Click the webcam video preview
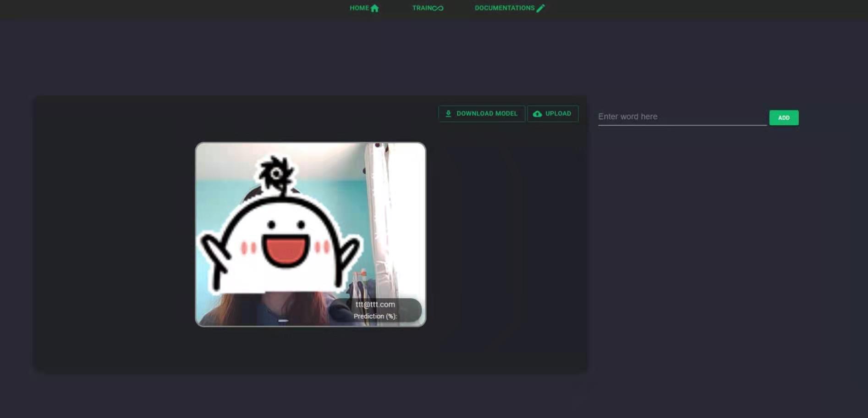The image size is (868, 418). tap(311, 234)
